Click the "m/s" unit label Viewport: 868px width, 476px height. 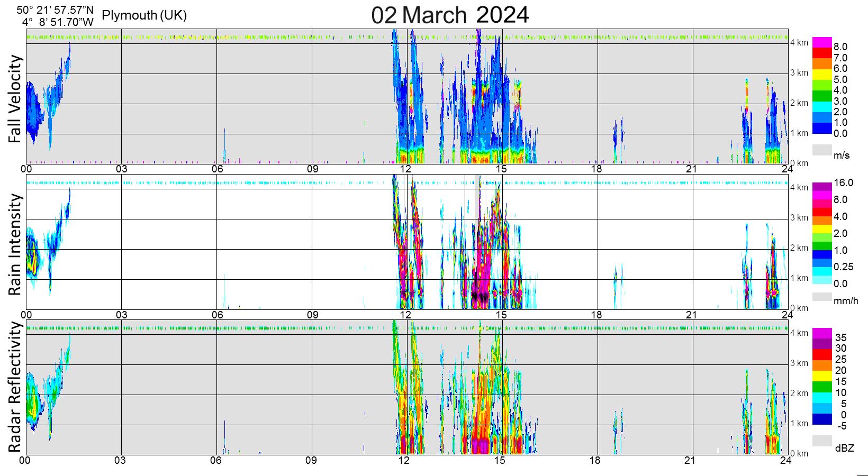tap(842, 156)
